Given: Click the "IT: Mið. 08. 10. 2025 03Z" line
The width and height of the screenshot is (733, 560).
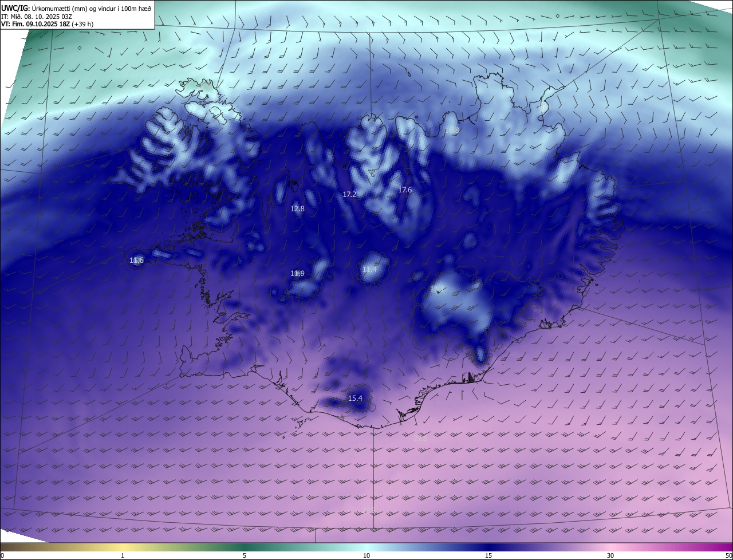Looking at the screenshot, I should [x=36, y=17].
